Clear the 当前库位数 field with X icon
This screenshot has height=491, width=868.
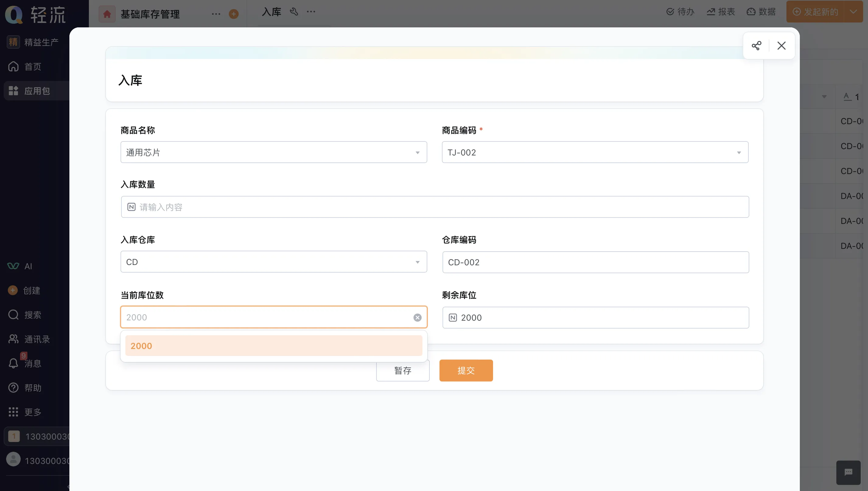click(x=417, y=317)
